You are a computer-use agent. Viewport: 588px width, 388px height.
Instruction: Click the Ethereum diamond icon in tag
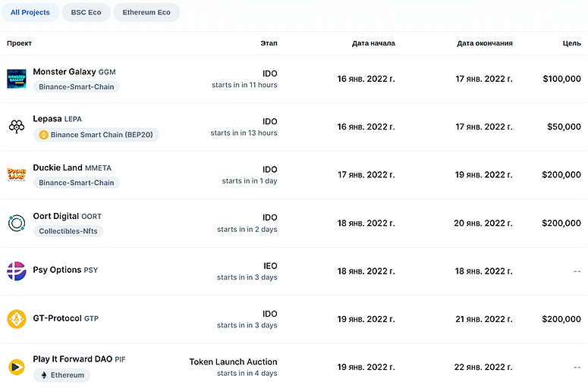44,375
